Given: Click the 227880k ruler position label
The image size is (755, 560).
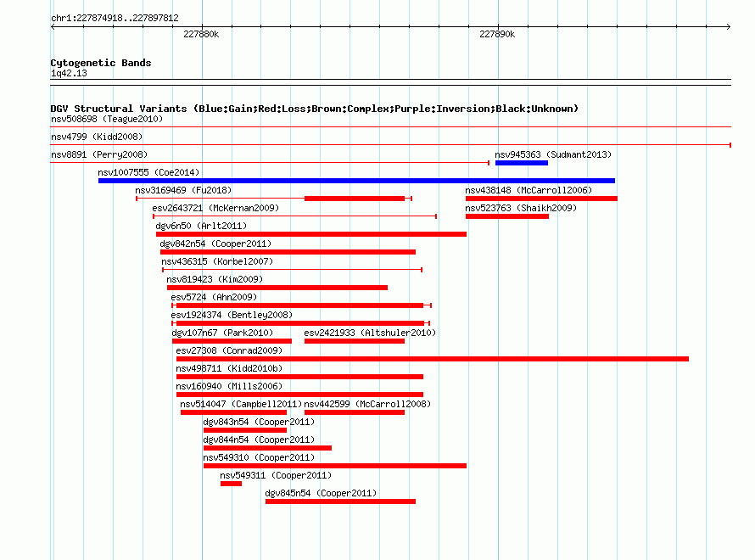Looking at the screenshot, I should click(201, 34).
